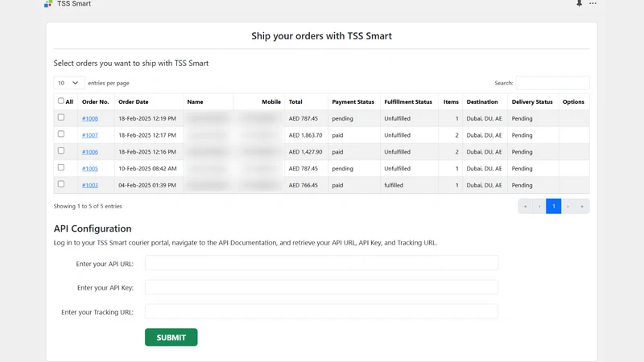Screen dimensions: 644x362
Task: Click date 18-Feb-2025 12:19 PM
Action: [147, 118]
